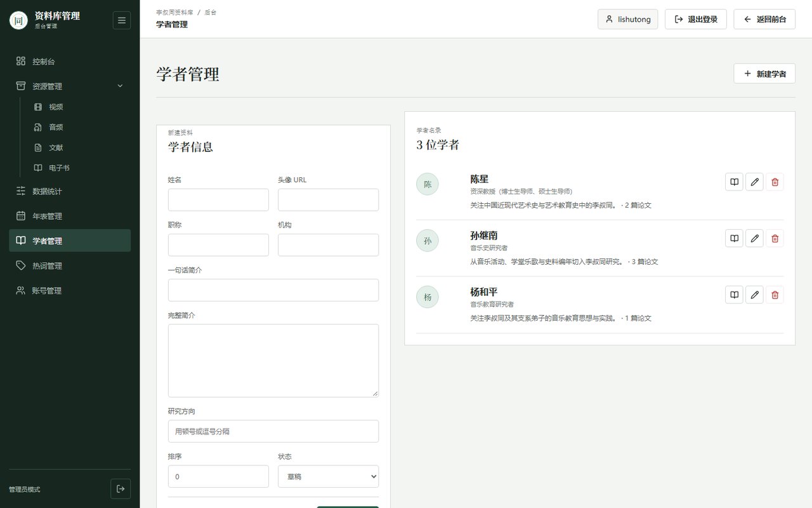Focus the 机构 input field
The width and height of the screenshot is (812, 508).
tap(328, 244)
